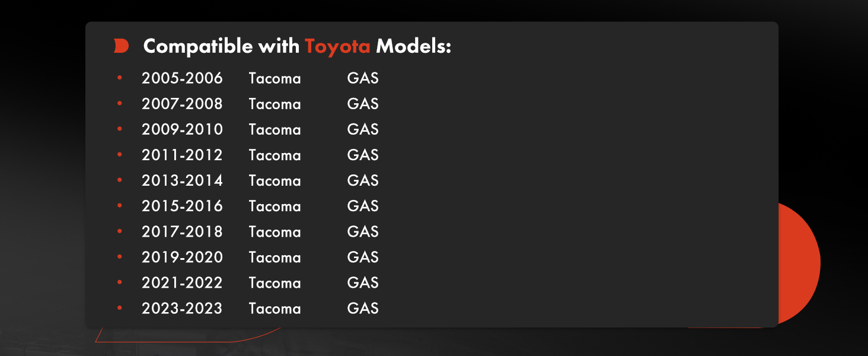Select the 2021-2022 year range

coord(182,283)
